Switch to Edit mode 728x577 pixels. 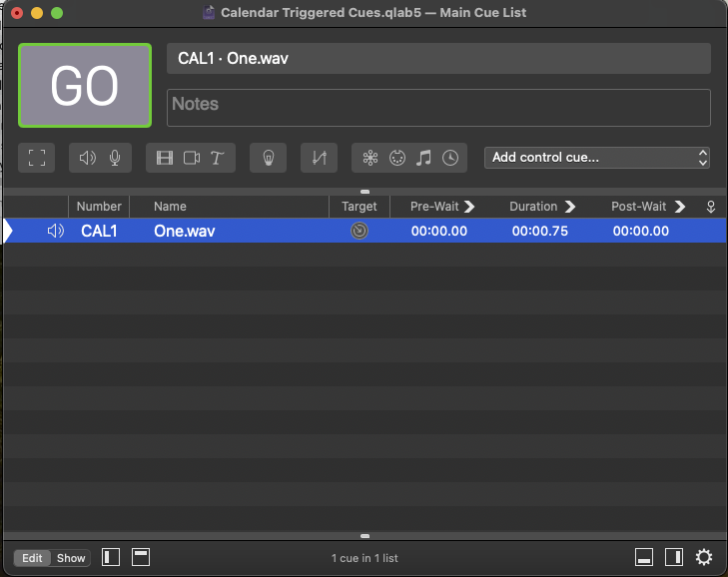tap(32, 558)
